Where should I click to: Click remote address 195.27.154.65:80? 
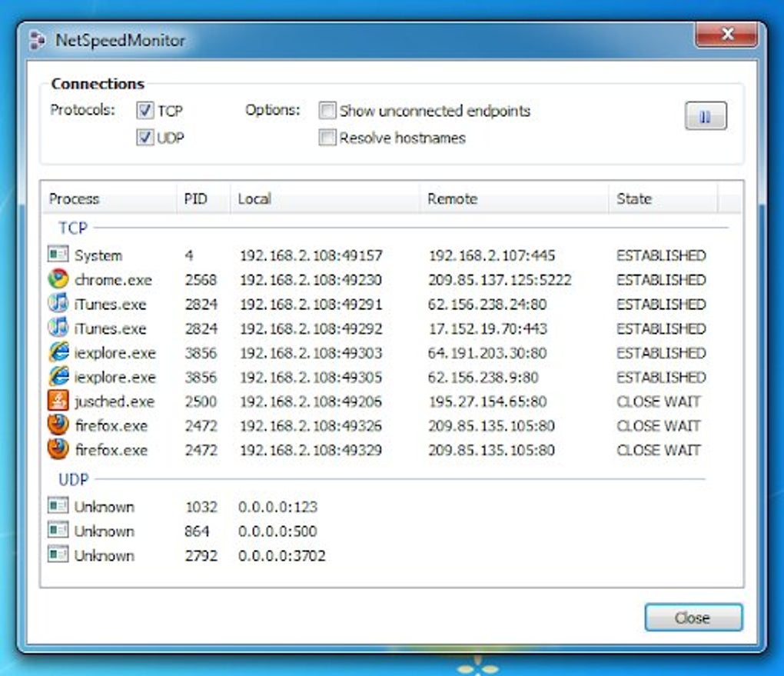[487, 401]
